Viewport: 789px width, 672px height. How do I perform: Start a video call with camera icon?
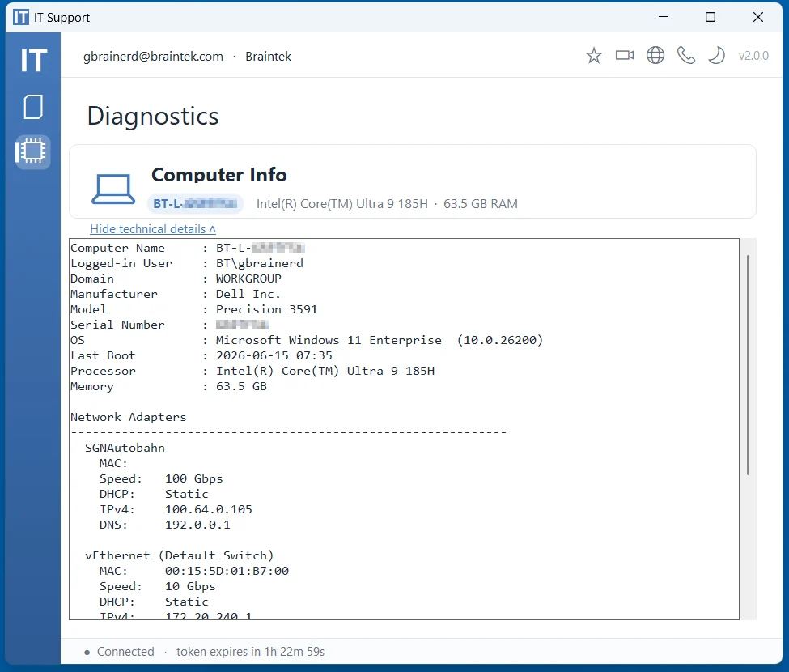coord(625,55)
